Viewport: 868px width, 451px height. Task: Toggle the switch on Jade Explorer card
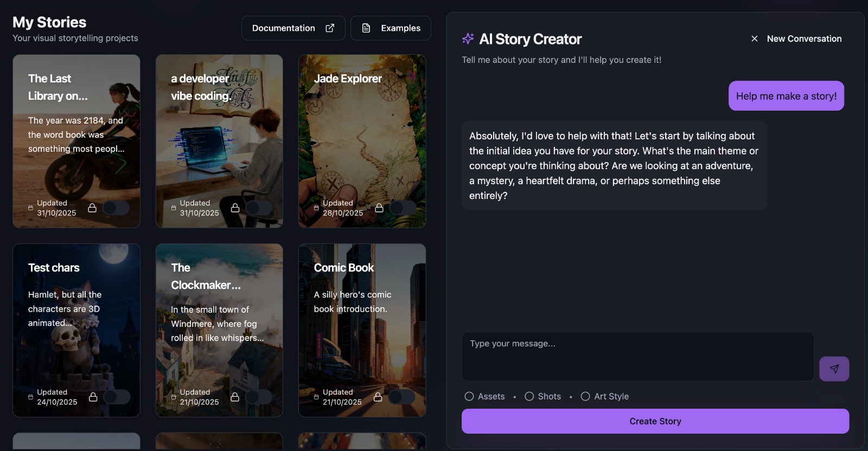pyautogui.click(x=403, y=208)
